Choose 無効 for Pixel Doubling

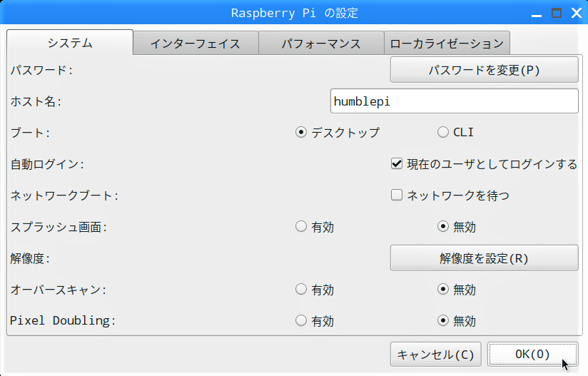point(457,321)
